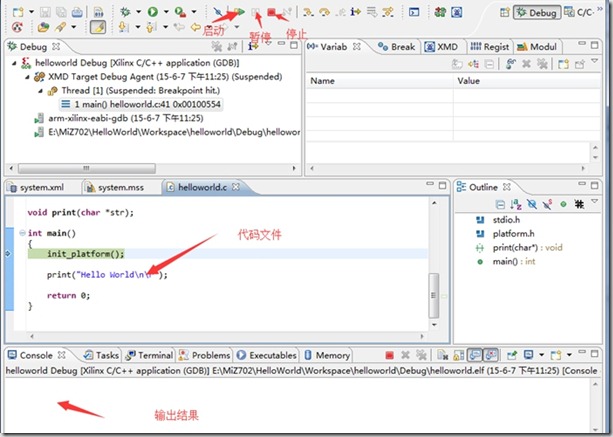
Task: Click the Console red Terminate icon
Action: (x=389, y=355)
